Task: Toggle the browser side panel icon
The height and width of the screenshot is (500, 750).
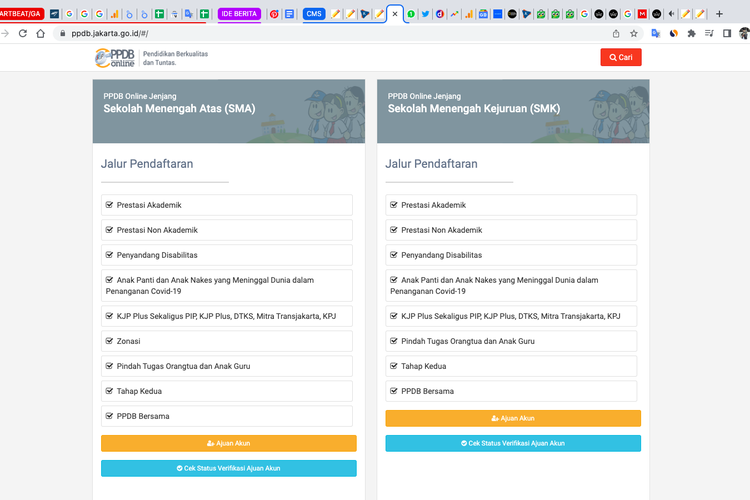Action: 727,33
